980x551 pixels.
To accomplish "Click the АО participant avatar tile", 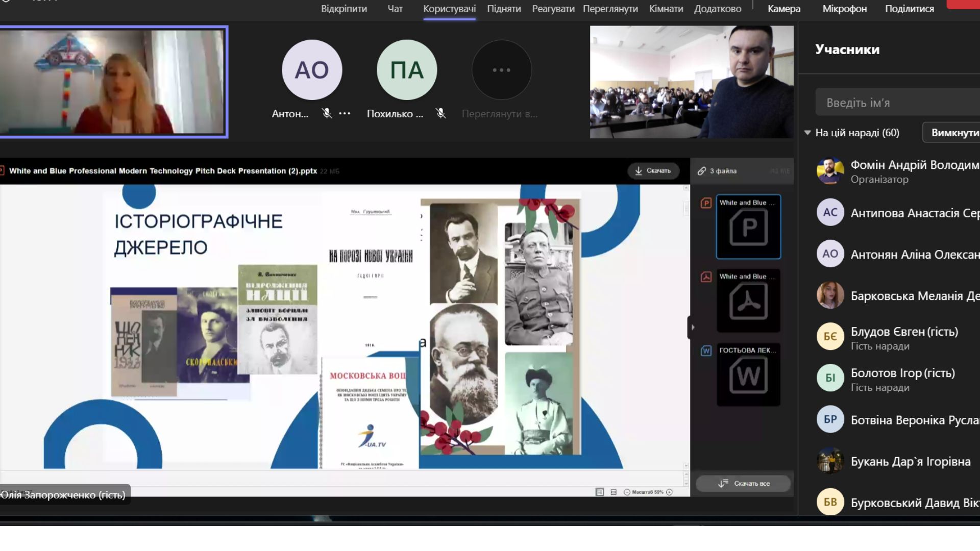I will pyautogui.click(x=312, y=70).
